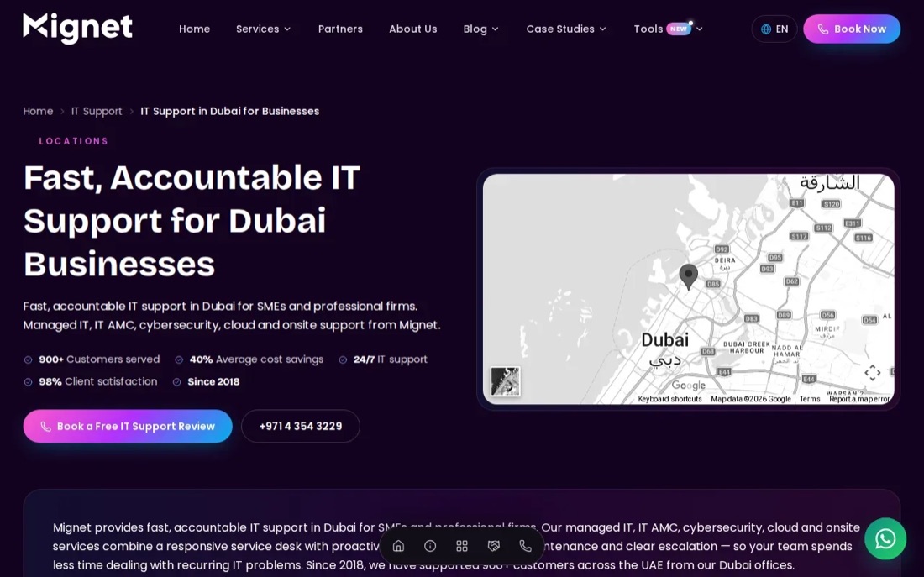Click the Dubai label on the map
The width and height of the screenshot is (924, 577).
pos(664,340)
